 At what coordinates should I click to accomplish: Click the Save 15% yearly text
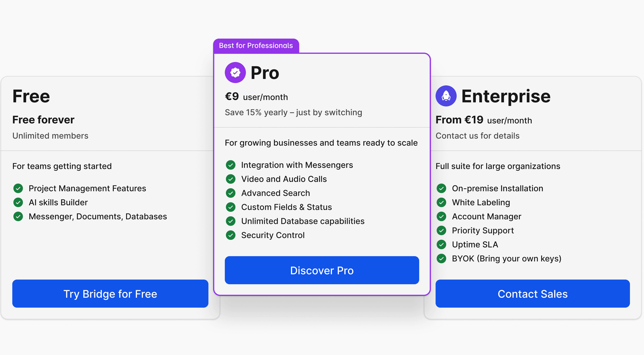coord(293,112)
